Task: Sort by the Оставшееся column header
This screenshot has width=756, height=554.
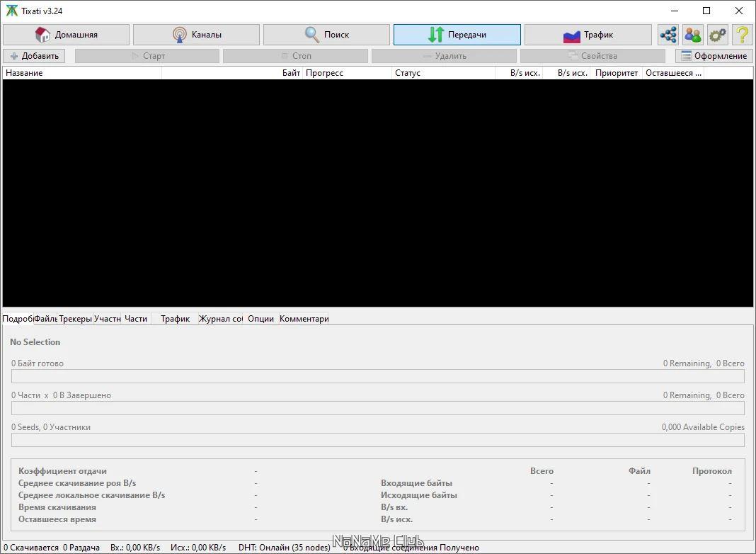Action: pos(673,73)
